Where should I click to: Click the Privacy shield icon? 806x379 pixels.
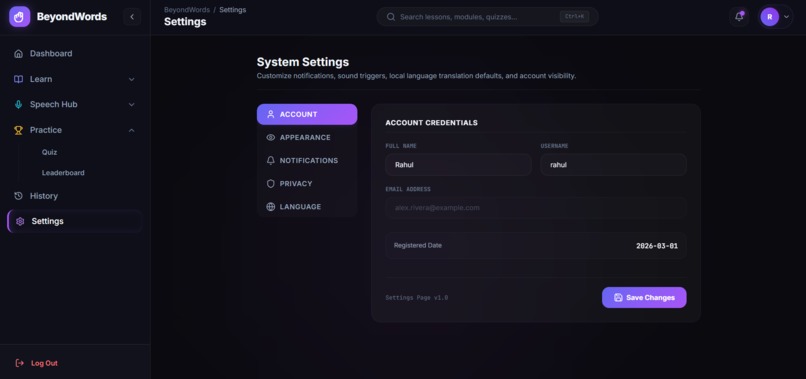pos(271,184)
